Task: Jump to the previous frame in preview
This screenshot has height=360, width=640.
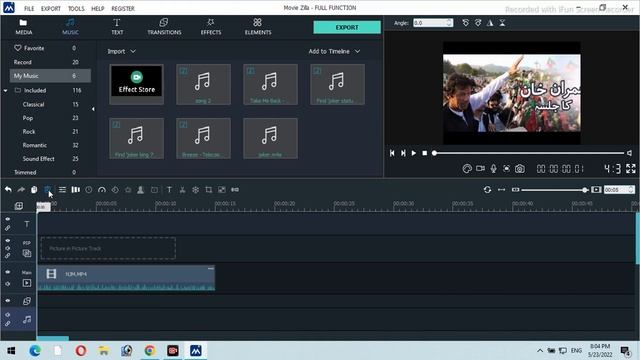Action: [392, 153]
